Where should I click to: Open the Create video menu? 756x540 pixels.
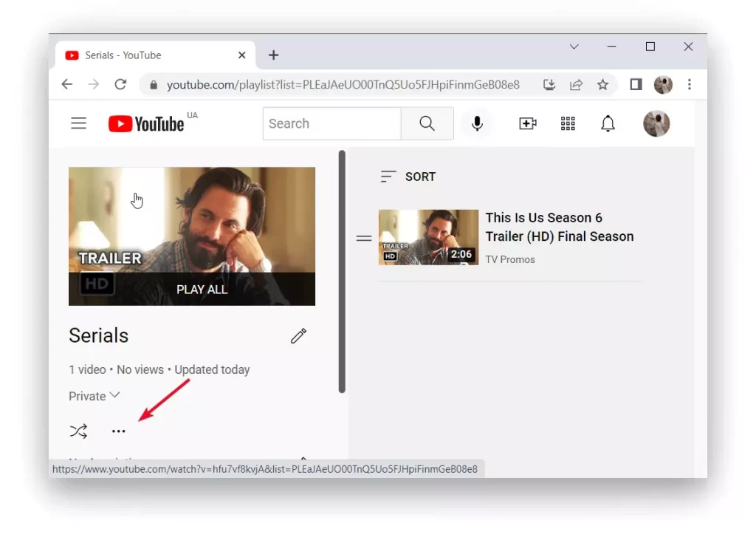528,123
